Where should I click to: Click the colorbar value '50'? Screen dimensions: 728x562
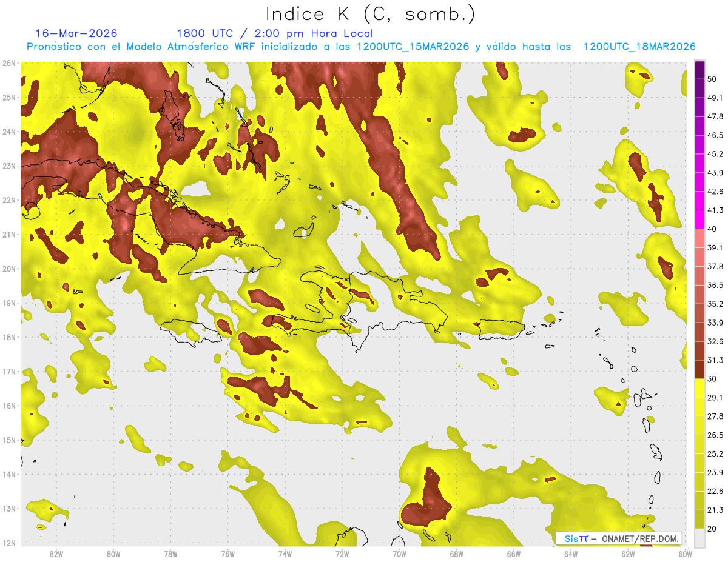tap(712, 79)
